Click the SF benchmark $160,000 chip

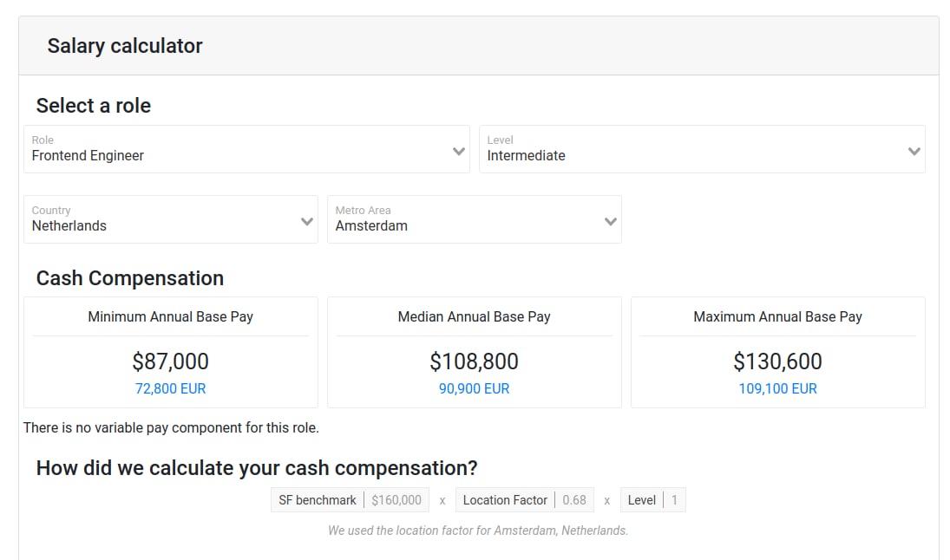coord(350,500)
